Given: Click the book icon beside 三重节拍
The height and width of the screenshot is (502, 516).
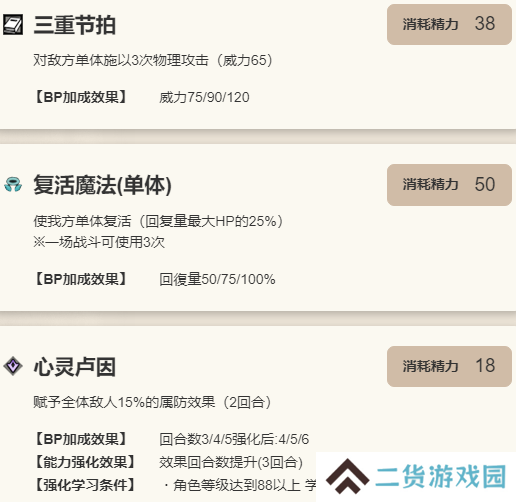Looking at the screenshot, I should 13,24.
